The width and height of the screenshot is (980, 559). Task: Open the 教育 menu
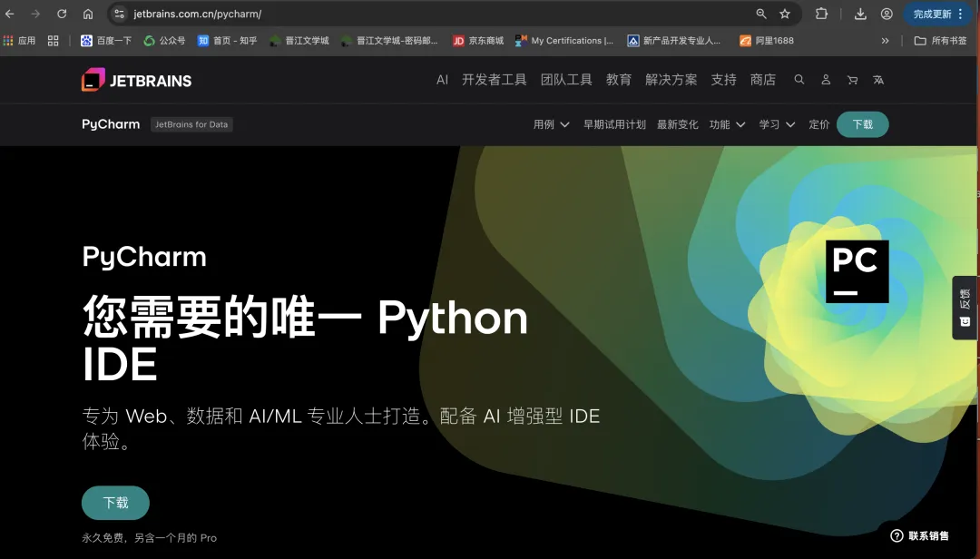click(x=619, y=80)
